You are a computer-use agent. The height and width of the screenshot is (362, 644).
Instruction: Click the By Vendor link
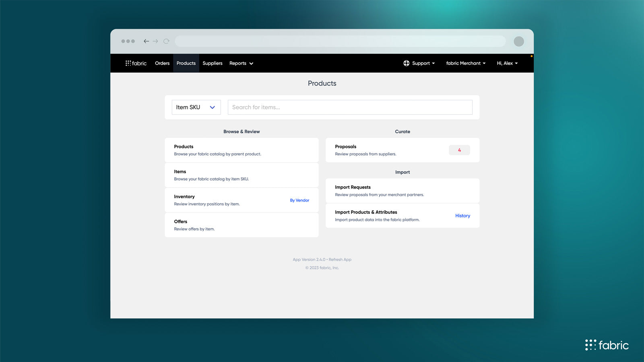coord(299,200)
